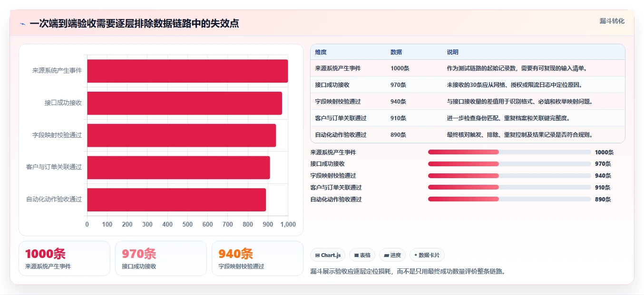Click the 漏斗转化 label at top right

[612, 21]
